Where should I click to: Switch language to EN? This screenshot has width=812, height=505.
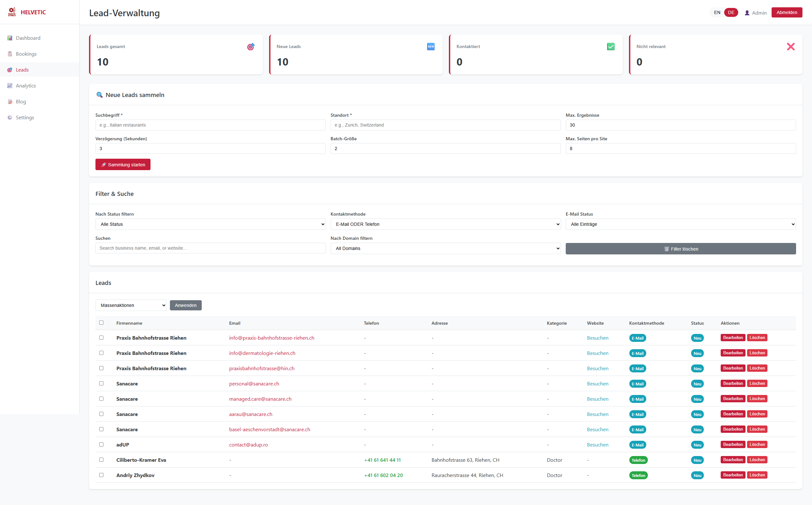(717, 12)
